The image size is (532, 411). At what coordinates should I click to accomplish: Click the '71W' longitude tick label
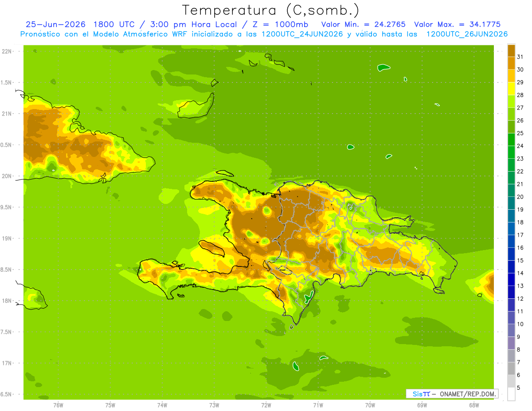click(318, 405)
